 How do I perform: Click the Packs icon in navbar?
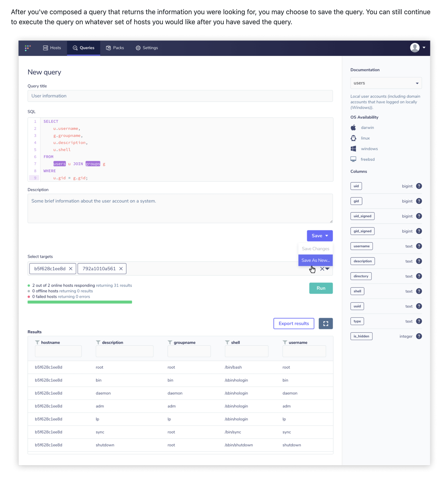click(108, 48)
